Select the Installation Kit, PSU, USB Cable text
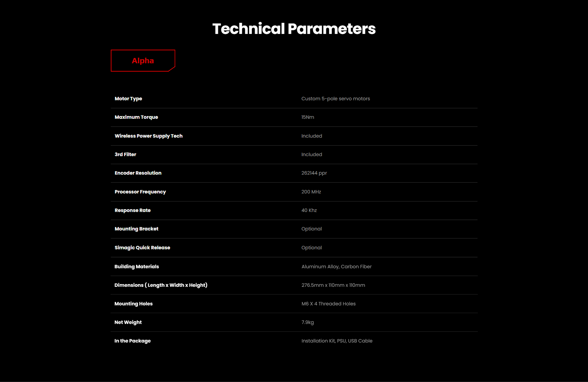Screen dimensions: 588x382 click(337, 341)
